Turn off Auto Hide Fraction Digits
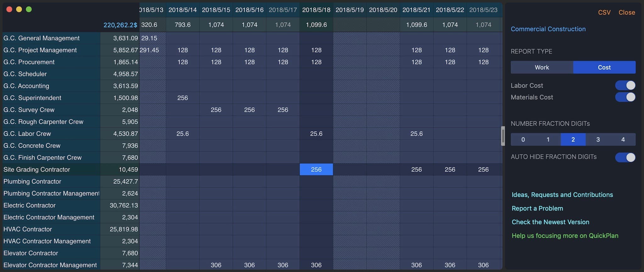The height and width of the screenshot is (272, 644). click(x=625, y=157)
